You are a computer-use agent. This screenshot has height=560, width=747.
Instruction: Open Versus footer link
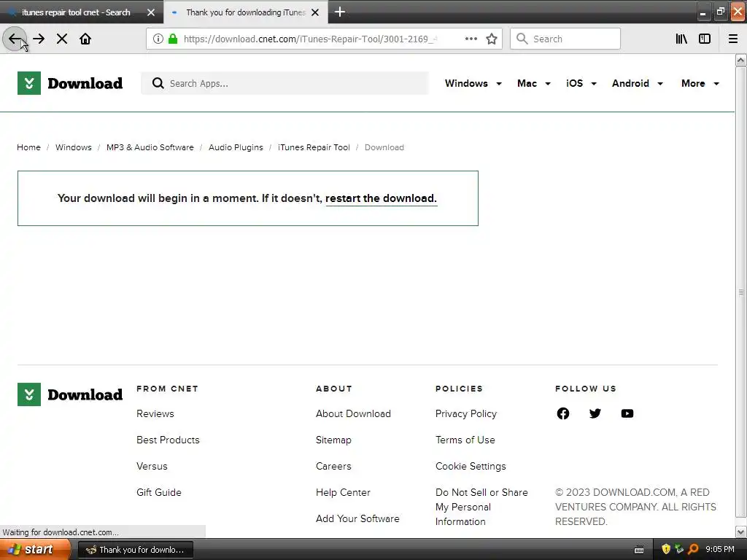tap(152, 466)
